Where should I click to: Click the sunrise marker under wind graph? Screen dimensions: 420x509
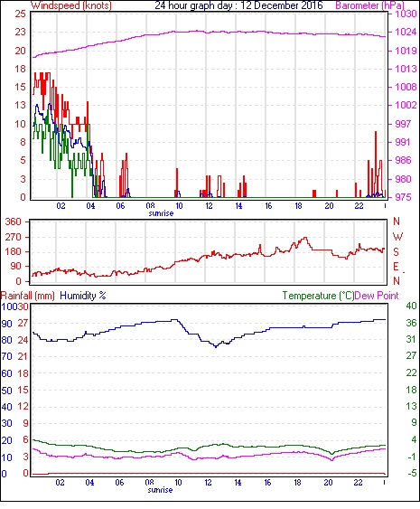161,213
